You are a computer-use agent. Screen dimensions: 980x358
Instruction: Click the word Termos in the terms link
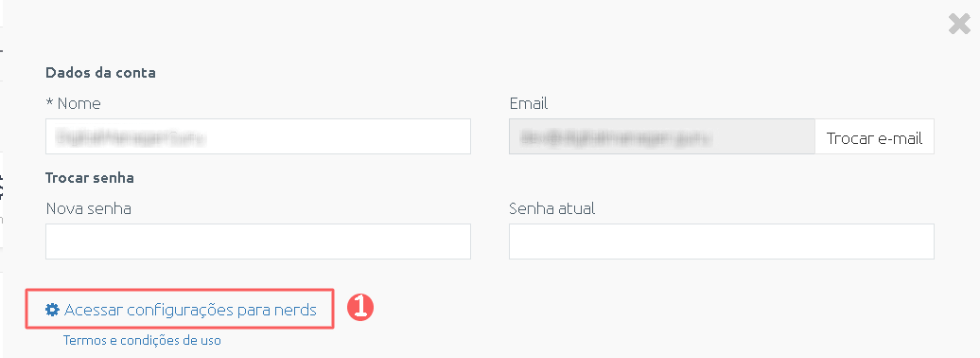(82, 341)
